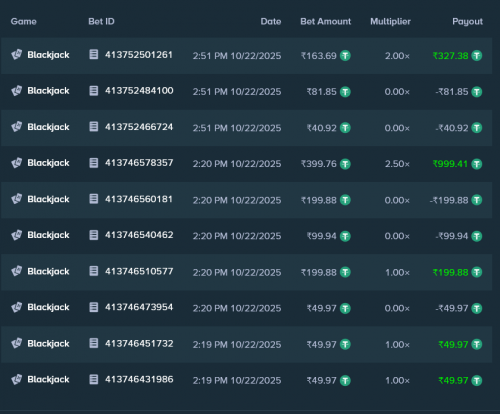Click the Game column header
Image resolution: width=500 pixels, height=414 pixels.
coord(24,21)
